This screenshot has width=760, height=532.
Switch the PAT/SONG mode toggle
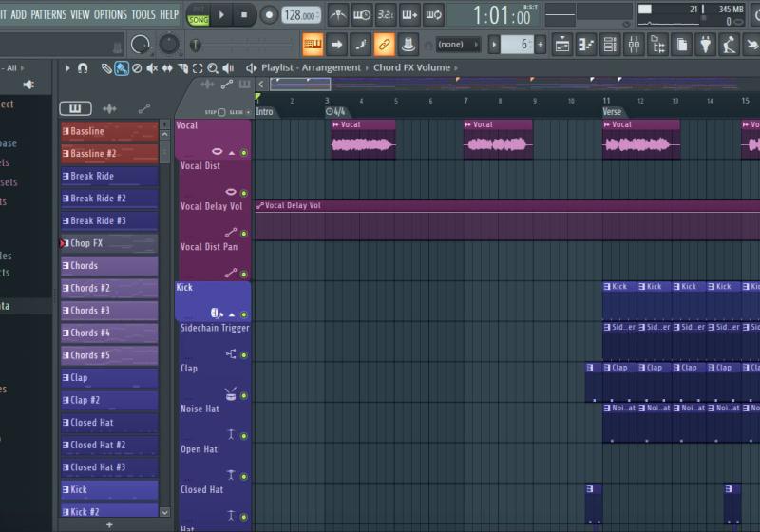(x=199, y=15)
